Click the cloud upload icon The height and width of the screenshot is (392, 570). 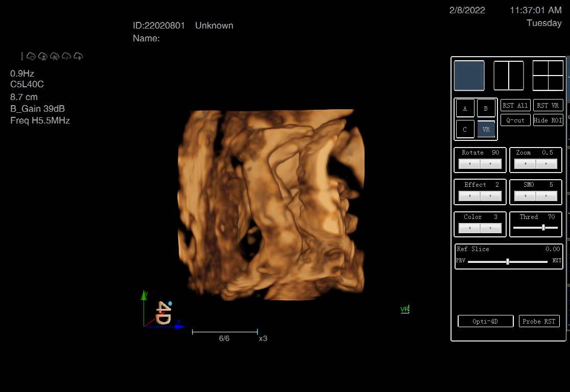[79, 56]
